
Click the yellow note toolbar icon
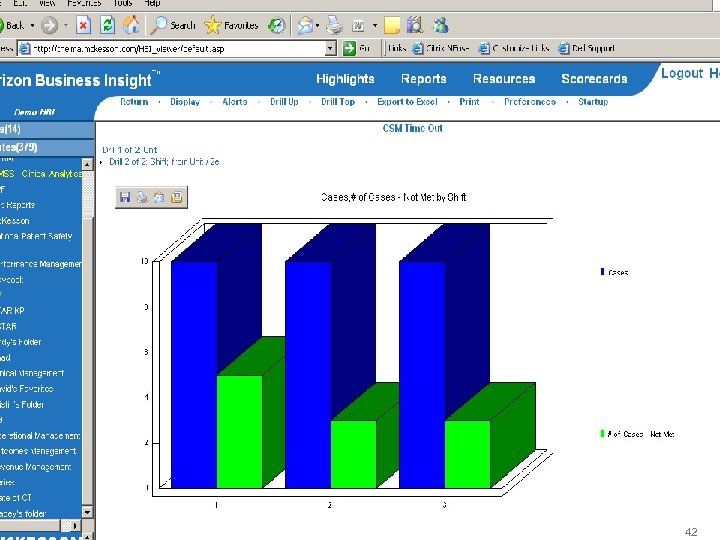[x=392, y=25]
